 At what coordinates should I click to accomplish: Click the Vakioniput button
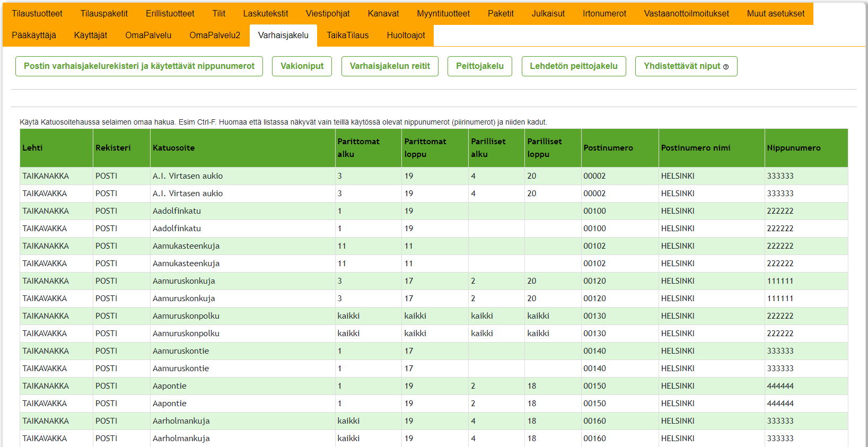(x=302, y=66)
